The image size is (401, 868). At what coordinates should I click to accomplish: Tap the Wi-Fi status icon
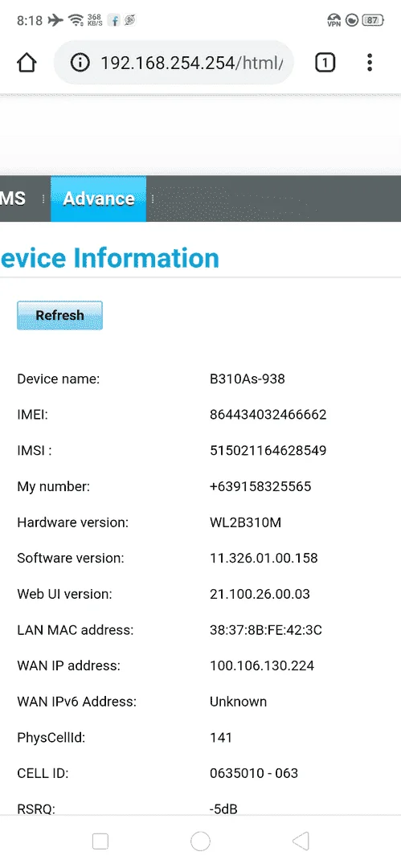[76, 20]
